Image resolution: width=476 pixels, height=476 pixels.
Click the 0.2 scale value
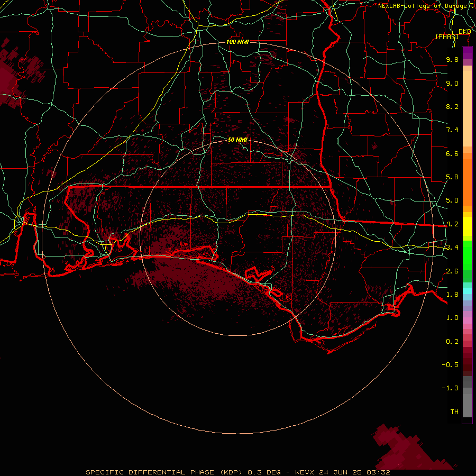point(452,342)
